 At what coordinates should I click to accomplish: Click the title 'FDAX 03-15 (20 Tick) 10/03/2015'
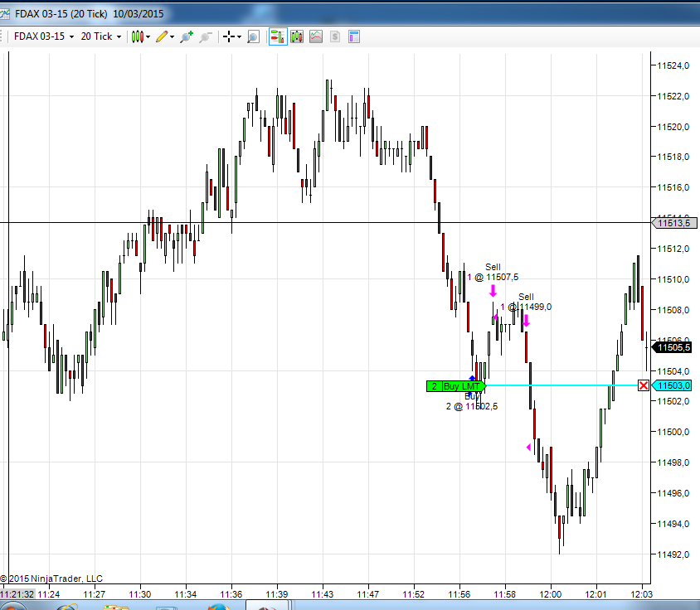point(90,14)
